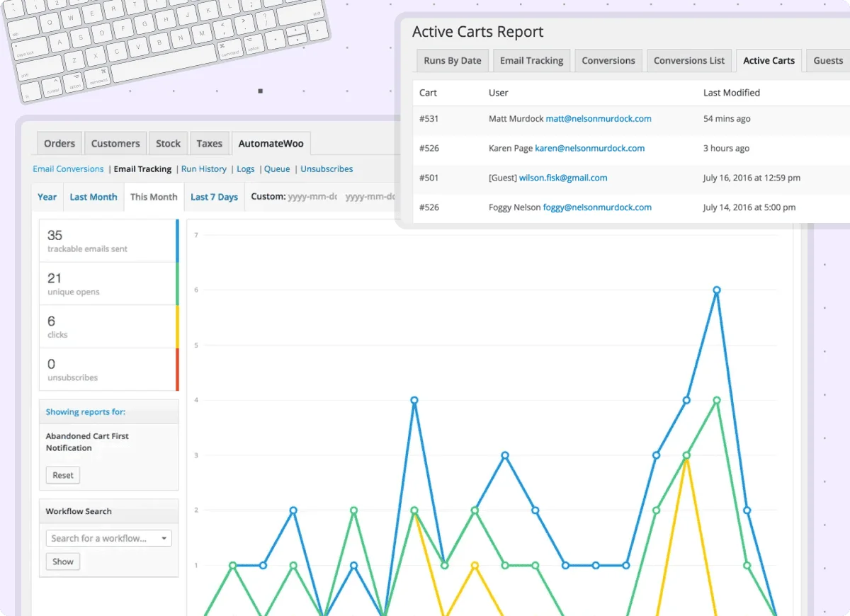The height and width of the screenshot is (616, 850).
Task: Click the '54 mins ago' timestamp
Action: click(727, 119)
